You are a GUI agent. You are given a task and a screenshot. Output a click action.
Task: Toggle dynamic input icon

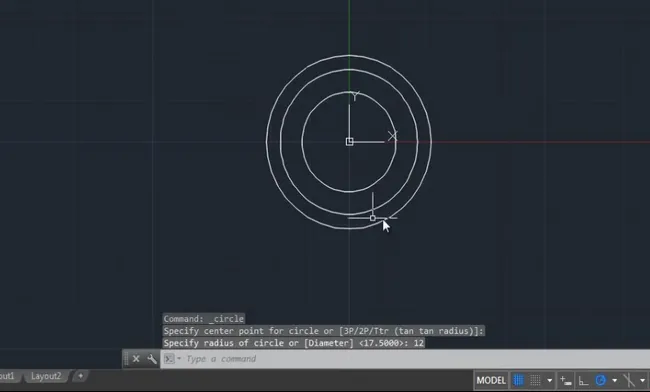(x=566, y=380)
